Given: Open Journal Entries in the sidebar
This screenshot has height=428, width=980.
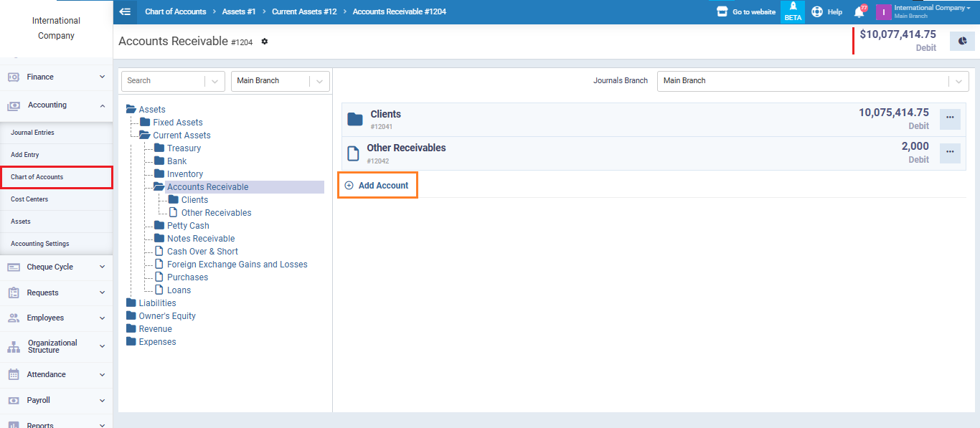Looking at the screenshot, I should click(x=32, y=133).
